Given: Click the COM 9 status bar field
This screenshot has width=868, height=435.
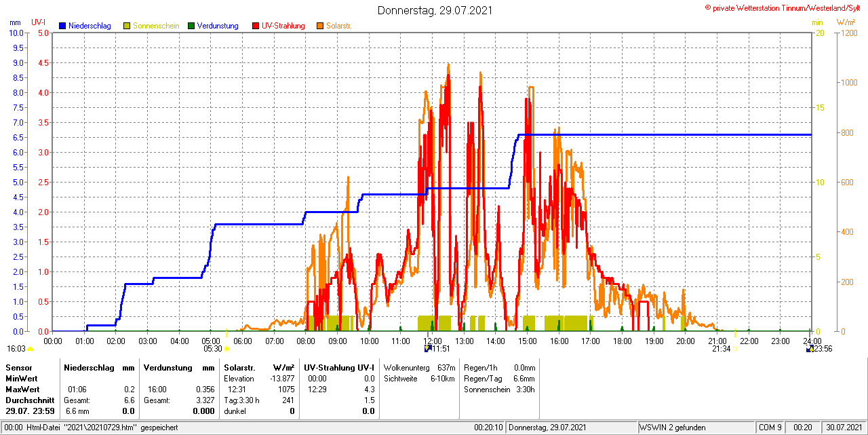Looking at the screenshot, I should coord(770,428).
